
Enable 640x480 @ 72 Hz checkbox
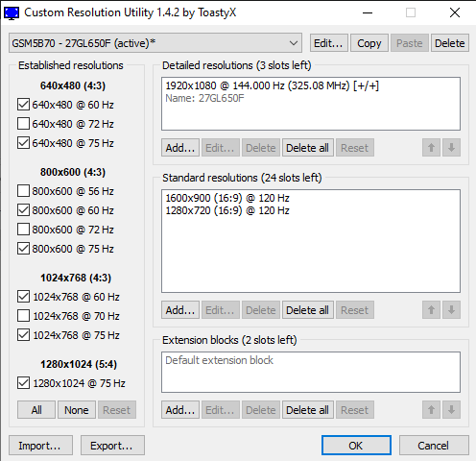coord(23,124)
